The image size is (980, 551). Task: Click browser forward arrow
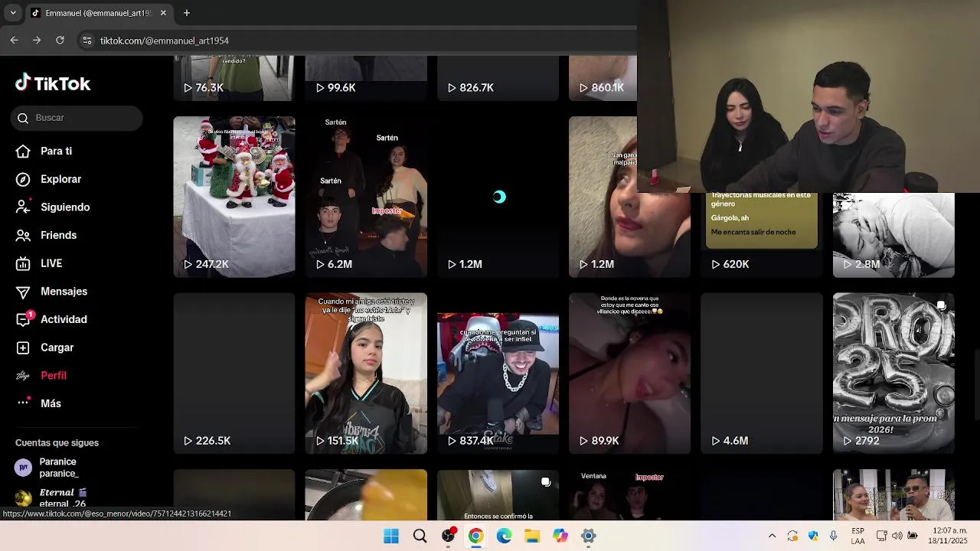[x=37, y=41]
